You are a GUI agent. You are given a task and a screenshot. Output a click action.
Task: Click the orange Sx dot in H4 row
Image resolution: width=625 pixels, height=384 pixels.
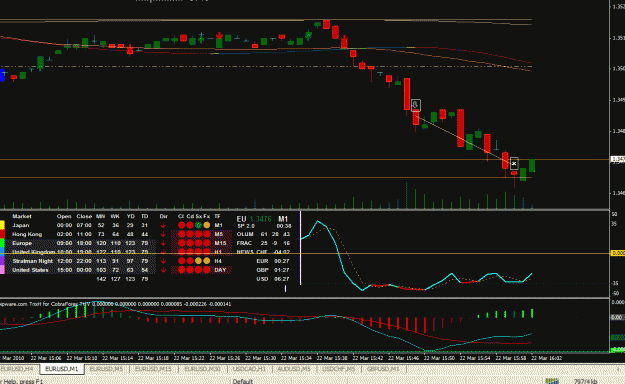pyautogui.click(x=198, y=261)
